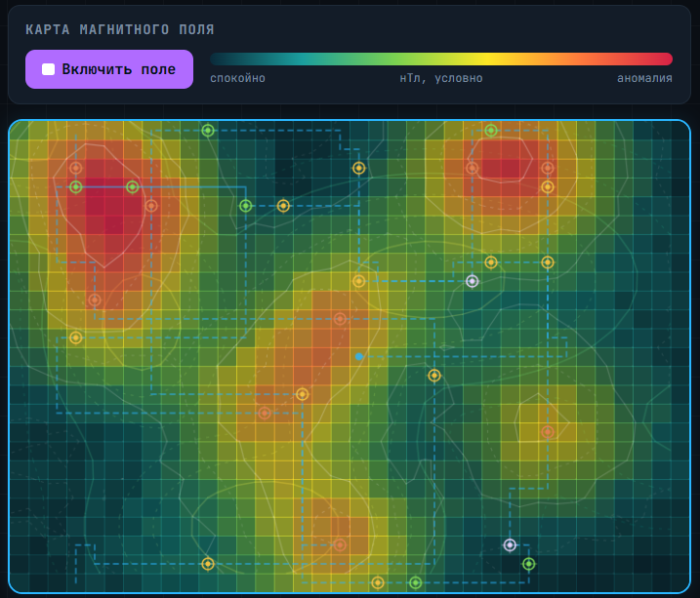The height and width of the screenshot is (598, 700).
Task: Click the purple «Включить поле» button label
Action: coord(119,69)
